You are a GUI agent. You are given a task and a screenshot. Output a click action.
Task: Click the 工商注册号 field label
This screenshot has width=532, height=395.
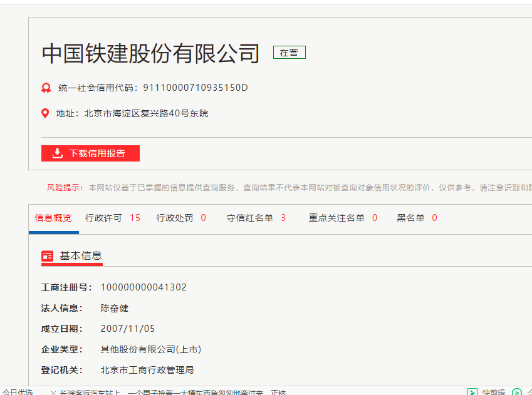tap(66, 287)
